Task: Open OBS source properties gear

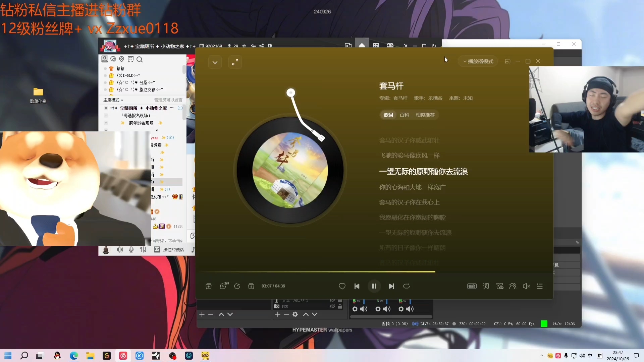Action: pos(295,314)
